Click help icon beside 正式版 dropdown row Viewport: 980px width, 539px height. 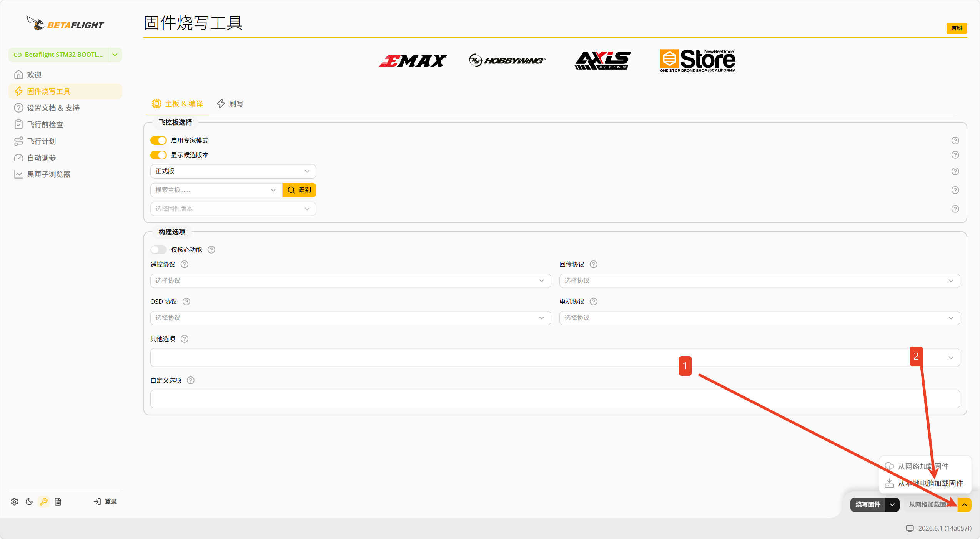click(x=955, y=171)
